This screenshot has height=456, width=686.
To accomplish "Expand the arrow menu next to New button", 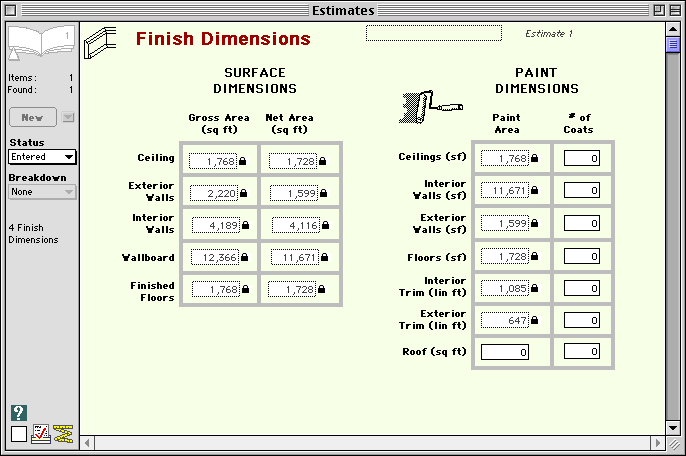I will click(x=68, y=118).
